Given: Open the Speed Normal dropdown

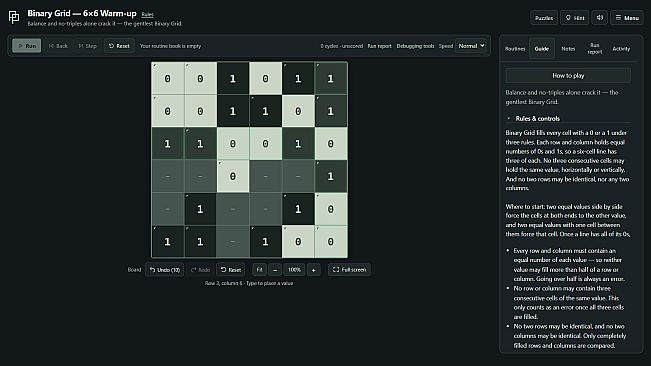Looking at the screenshot, I should pyautogui.click(x=471, y=46).
